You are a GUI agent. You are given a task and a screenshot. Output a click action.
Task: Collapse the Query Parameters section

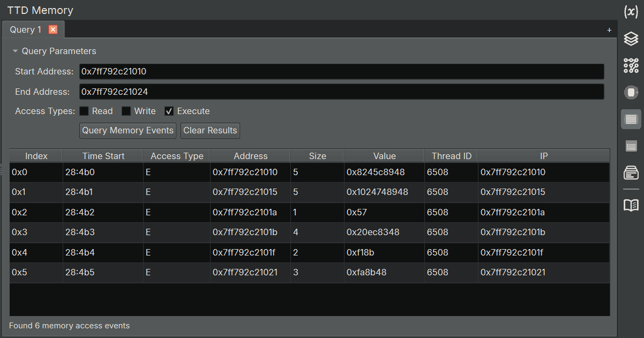tap(16, 51)
